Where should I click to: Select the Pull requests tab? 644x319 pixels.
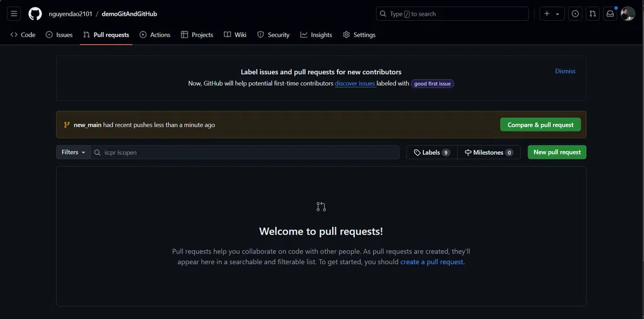[x=106, y=35]
